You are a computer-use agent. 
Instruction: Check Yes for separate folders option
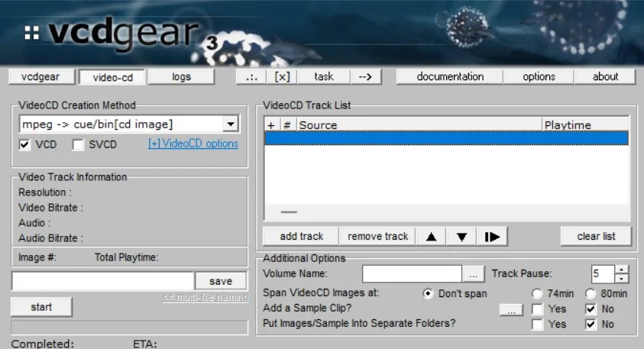537,325
